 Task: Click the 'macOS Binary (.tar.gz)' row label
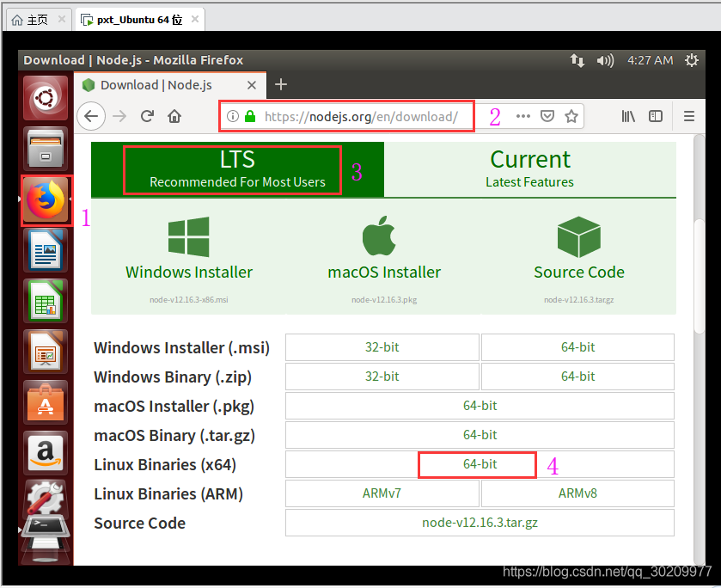(174, 436)
